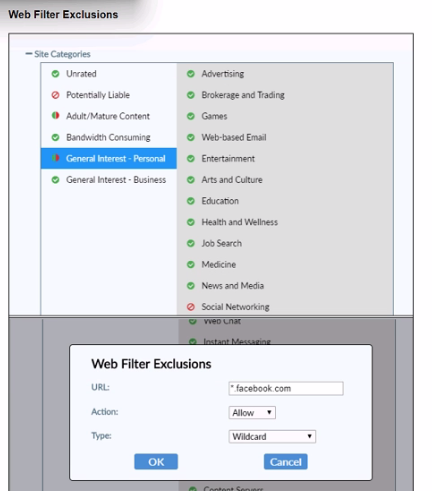Select the News and Media subcategory
Screen dimensions: 432x491
coord(233,286)
